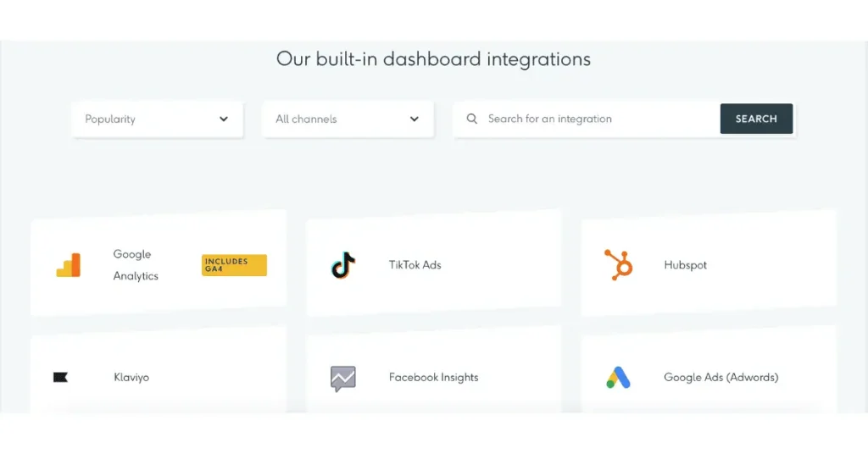Select the TikTok Ads integration name

[x=415, y=265]
